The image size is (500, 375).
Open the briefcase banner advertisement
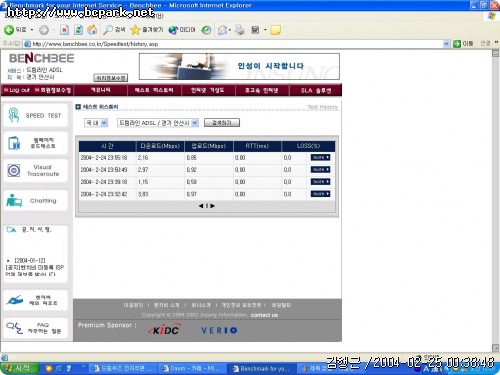click(239, 66)
